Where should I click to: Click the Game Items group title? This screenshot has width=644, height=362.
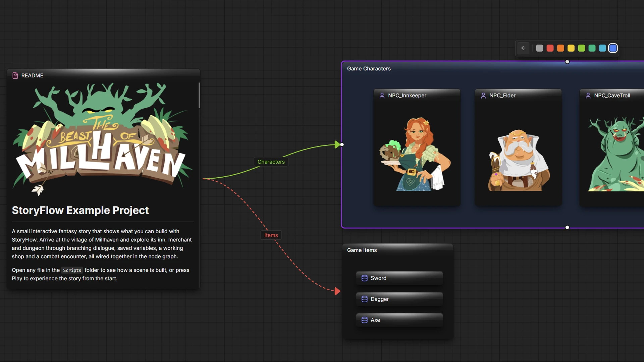pos(362,250)
